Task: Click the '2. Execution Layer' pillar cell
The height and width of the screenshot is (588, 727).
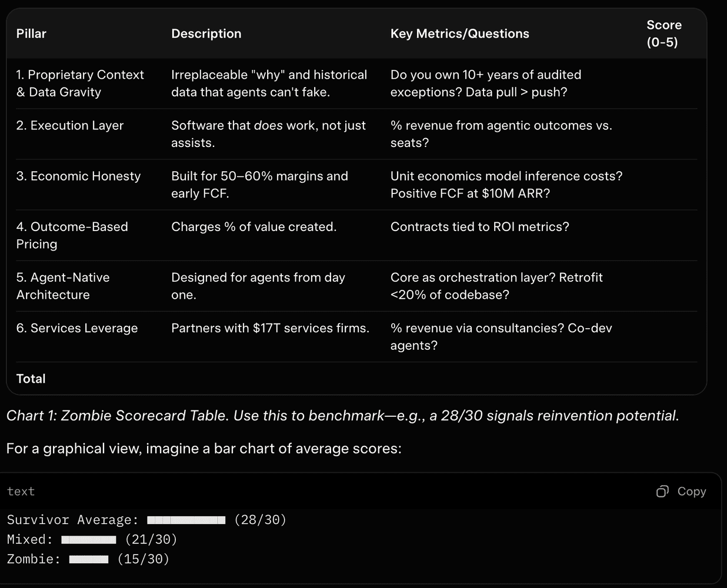Action: [x=70, y=125]
